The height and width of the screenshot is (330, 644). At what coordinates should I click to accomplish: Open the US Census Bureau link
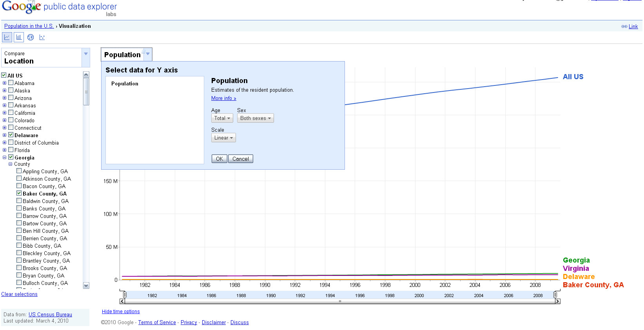50,314
